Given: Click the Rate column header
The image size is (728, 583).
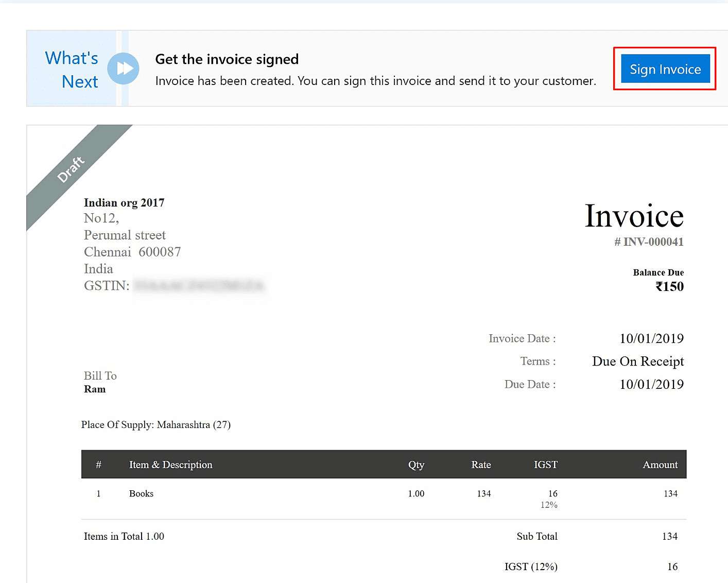Looking at the screenshot, I should [480, 464].
